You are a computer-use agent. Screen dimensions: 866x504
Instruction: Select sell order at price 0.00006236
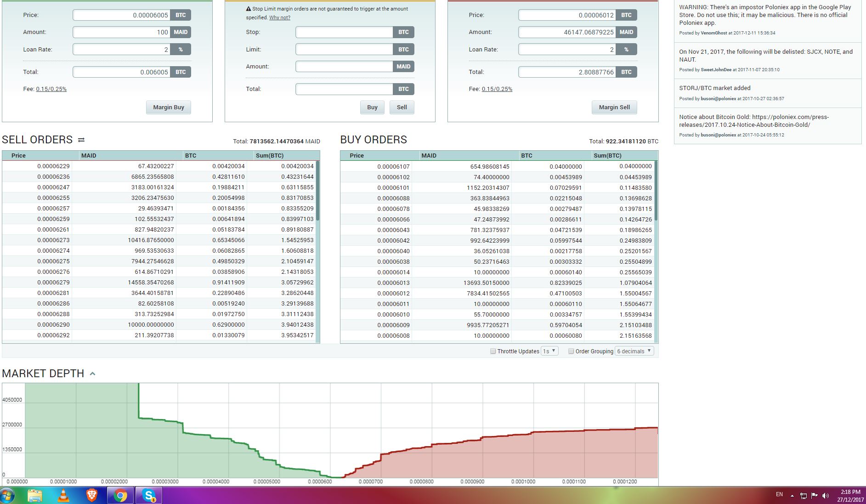coord(159,177)
